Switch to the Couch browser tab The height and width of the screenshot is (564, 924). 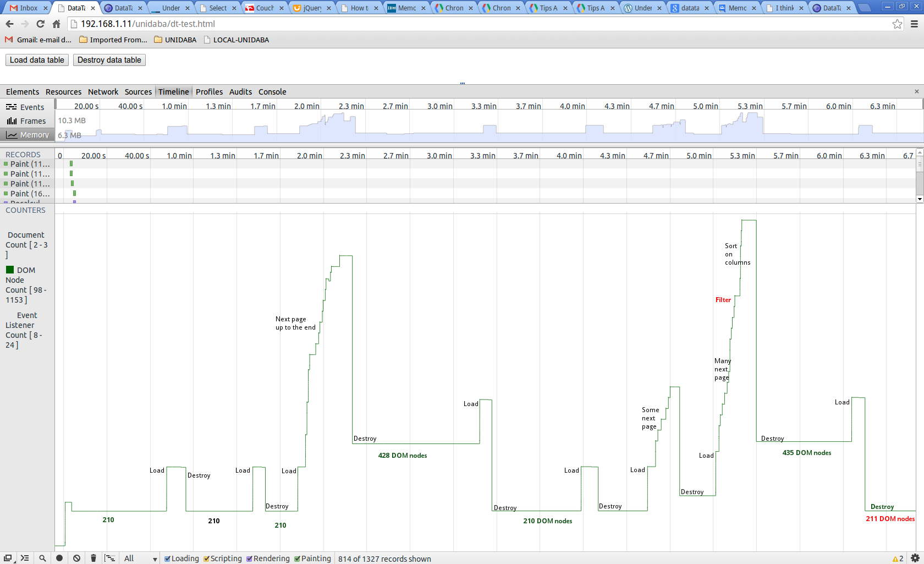(265, 8)
